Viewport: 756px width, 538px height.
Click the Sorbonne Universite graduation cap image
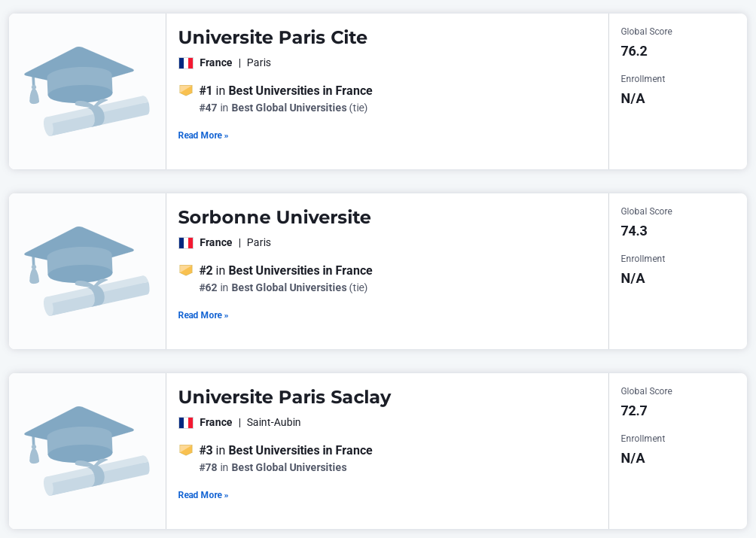click(87, 271)
